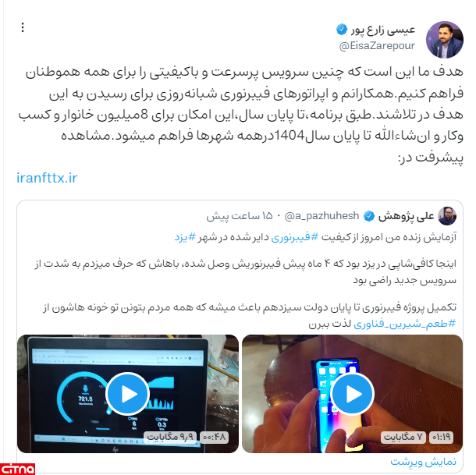Click author name عیسی زارع پور
476x475 pixels.
click(383, 30)
